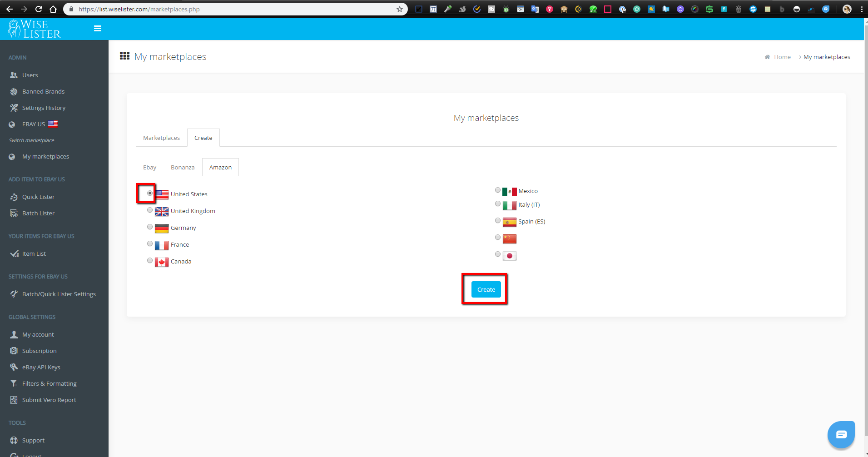This screenshot has width=868, height=457.
Task: Open Subscription page
Action: click(x=40, y=351)
